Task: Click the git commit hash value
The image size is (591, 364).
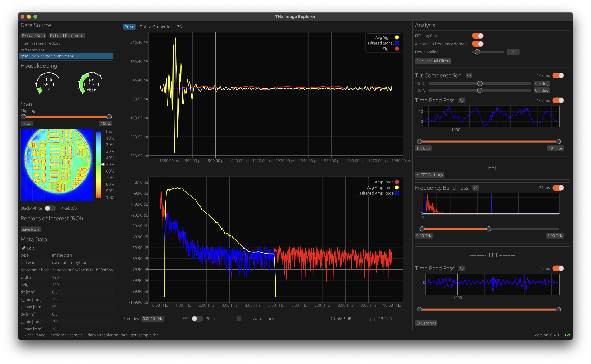Action: pyautogui.click(x=83, y=270)
